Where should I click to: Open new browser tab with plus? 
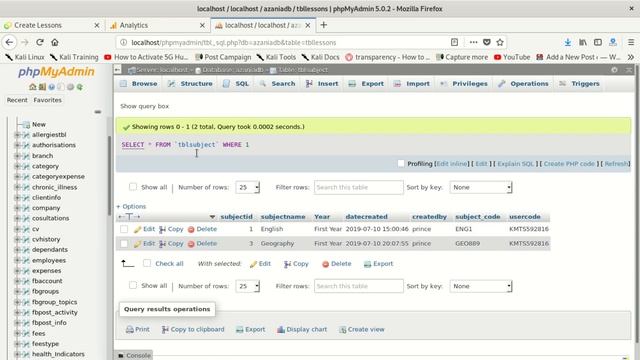pyautogui.click(x=324, y=25)
